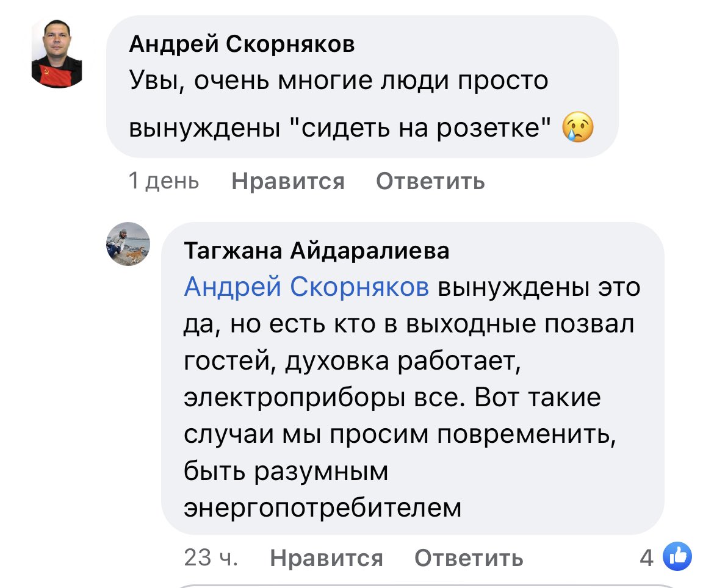
Task: Click the word "энергопотребителем" in the reply
Action: [323, 507]
